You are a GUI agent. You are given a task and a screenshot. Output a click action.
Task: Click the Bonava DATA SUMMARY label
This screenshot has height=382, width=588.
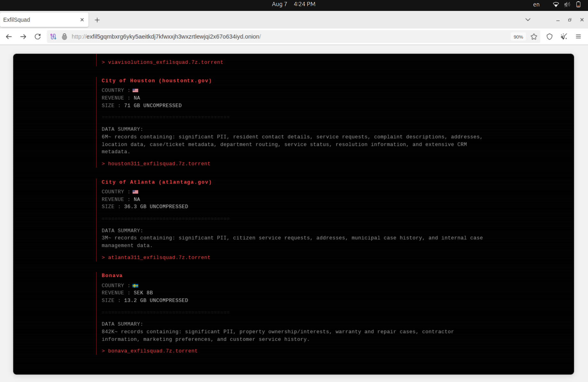coord(122,324)
